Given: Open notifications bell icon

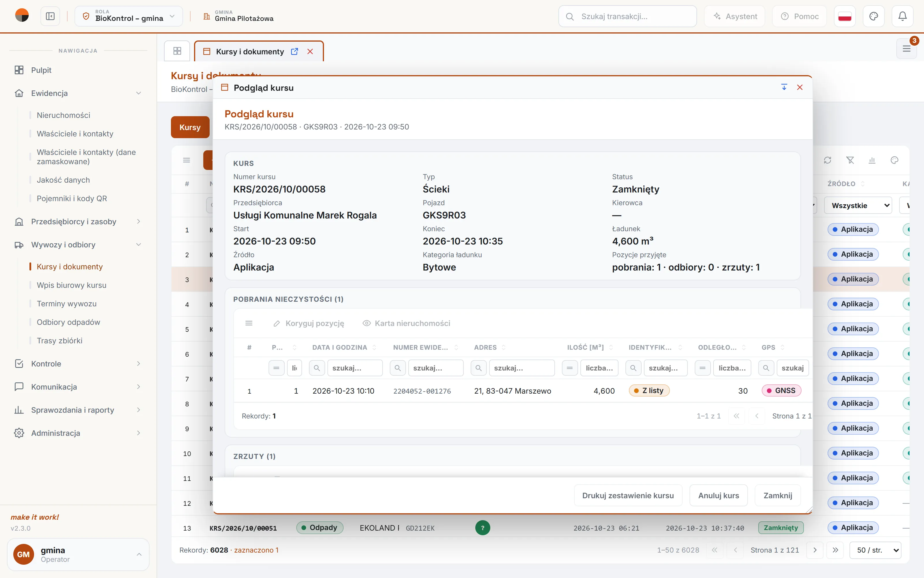Looking at the screenshot, I should click(903, 16).
